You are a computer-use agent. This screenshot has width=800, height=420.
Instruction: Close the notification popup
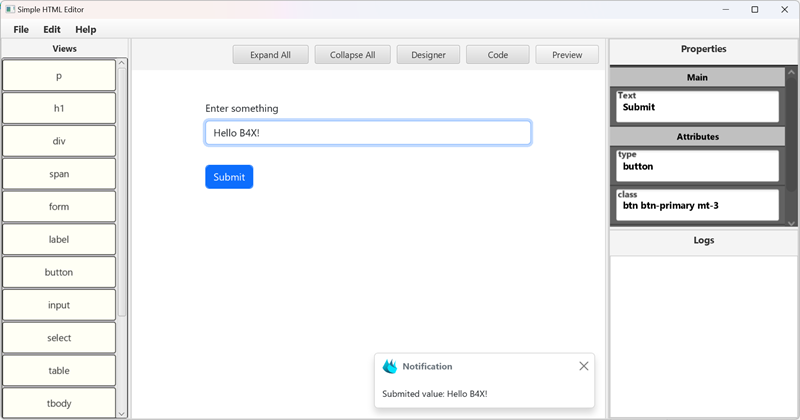(584, 366)
